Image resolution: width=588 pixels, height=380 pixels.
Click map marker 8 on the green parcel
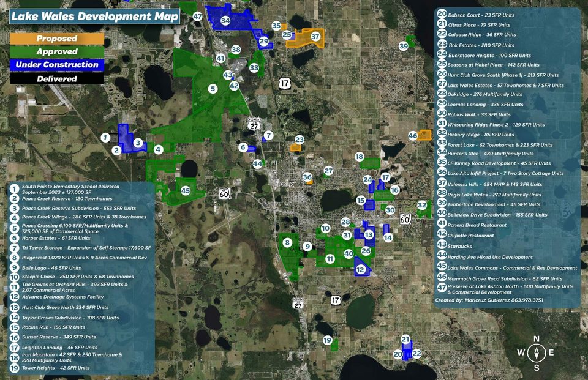point(287,243)
